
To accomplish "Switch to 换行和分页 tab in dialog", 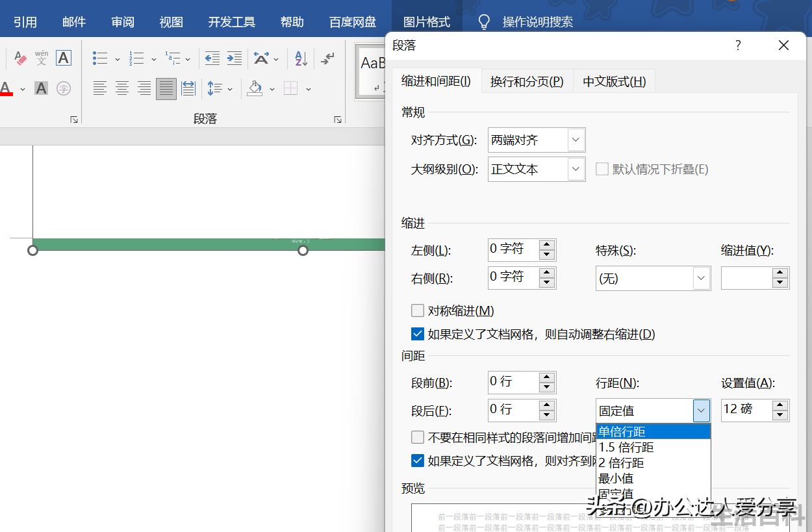I will pyautogui.click(x=527, y=81).
